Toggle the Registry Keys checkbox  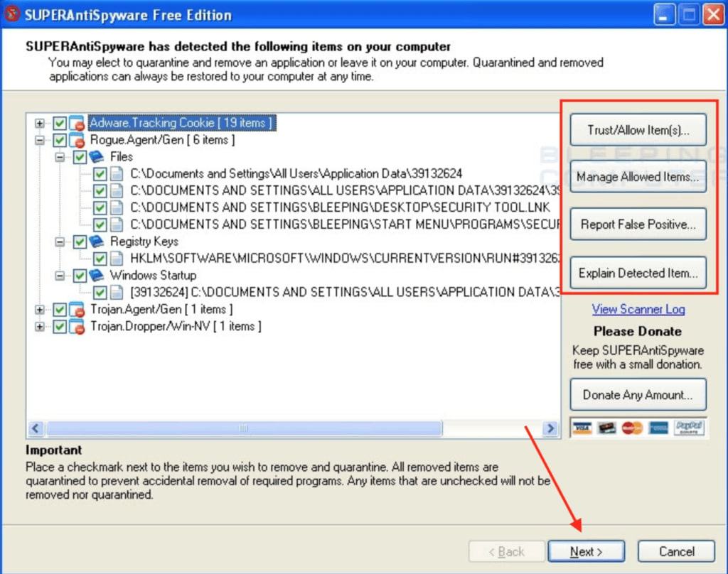80,242
